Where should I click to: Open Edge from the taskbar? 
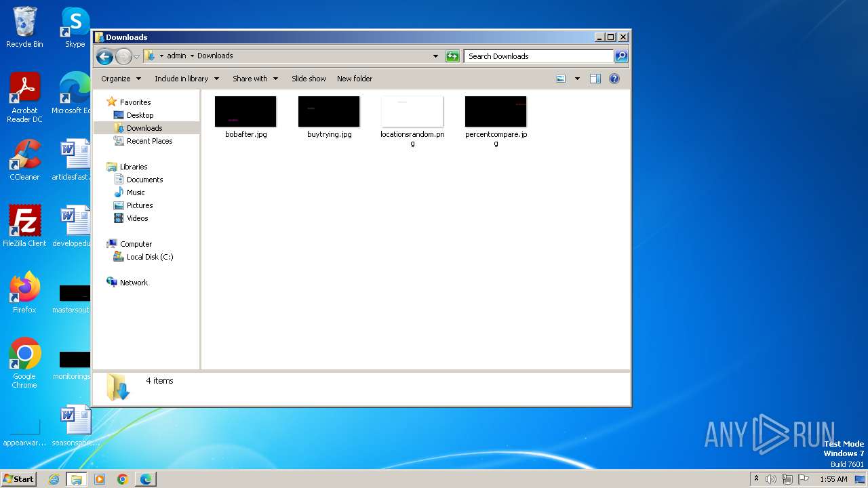pyautogui.click(x=146, y=479)
